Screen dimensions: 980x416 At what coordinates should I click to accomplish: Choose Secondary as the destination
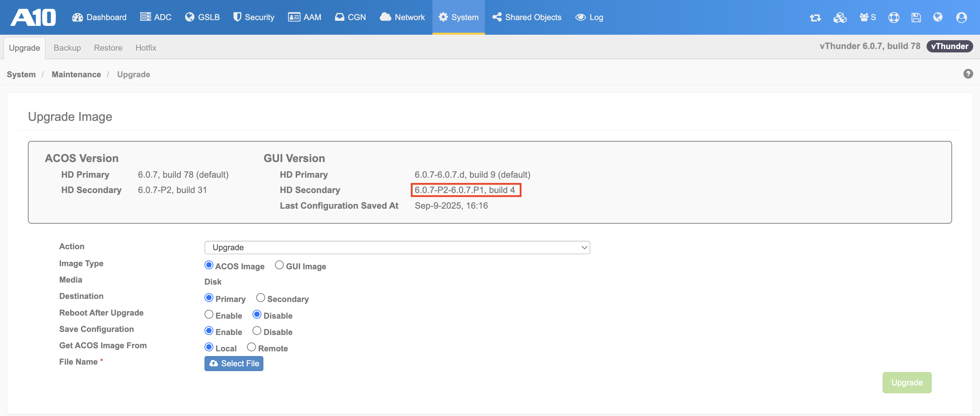pos(261,298)
